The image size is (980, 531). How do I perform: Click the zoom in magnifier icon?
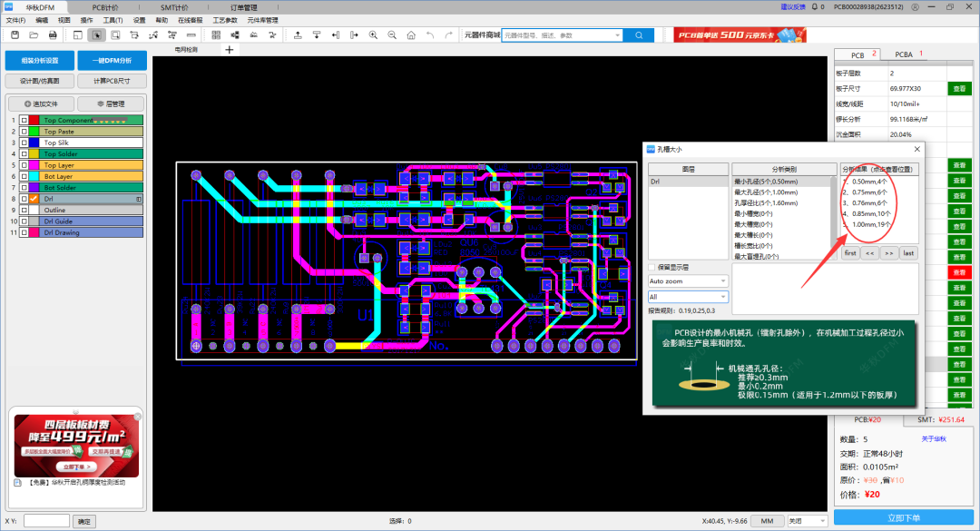point(373,34)
